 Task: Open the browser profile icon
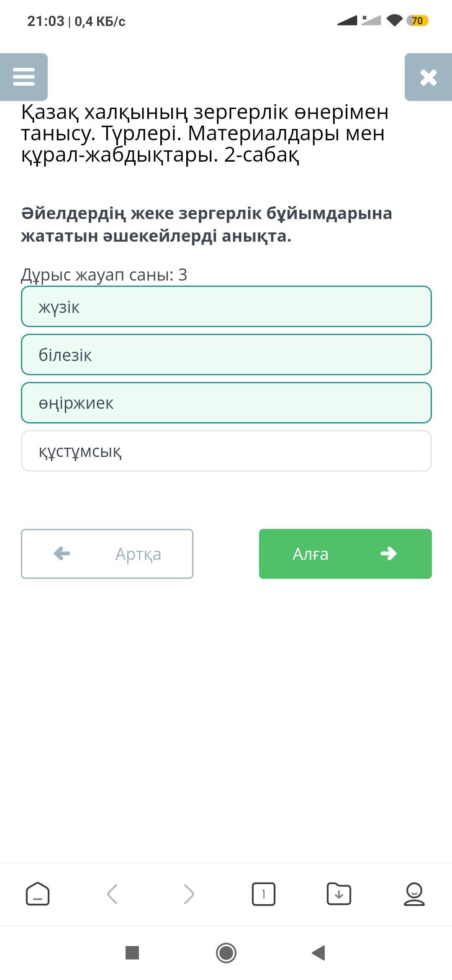point(414,894)
